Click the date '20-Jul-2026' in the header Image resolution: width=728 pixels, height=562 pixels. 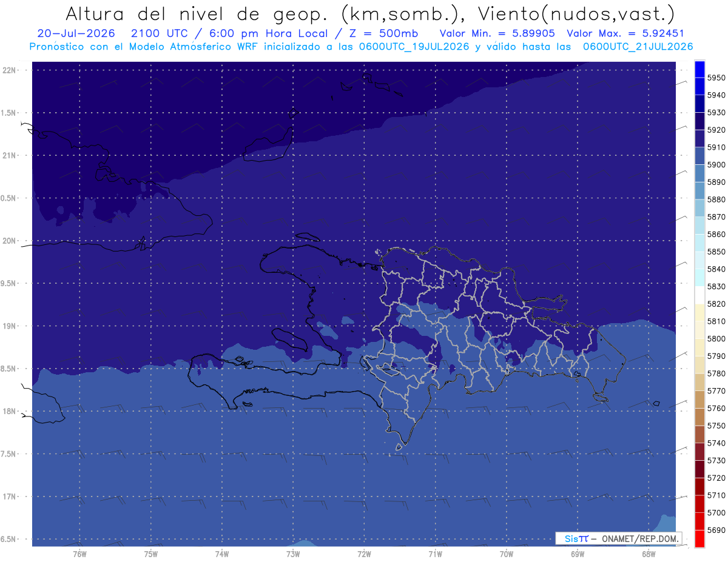[x=76, y=33]
